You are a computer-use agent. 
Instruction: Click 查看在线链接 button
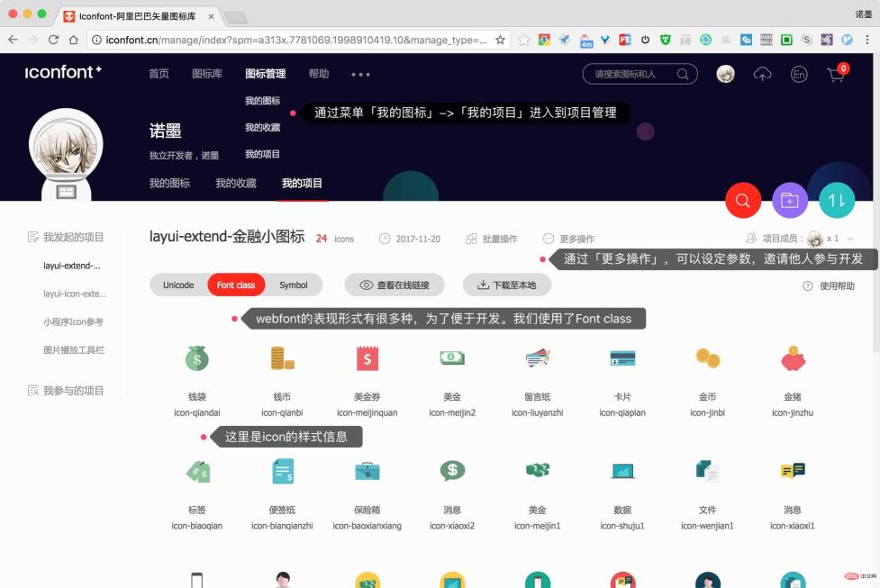[395, 285]
